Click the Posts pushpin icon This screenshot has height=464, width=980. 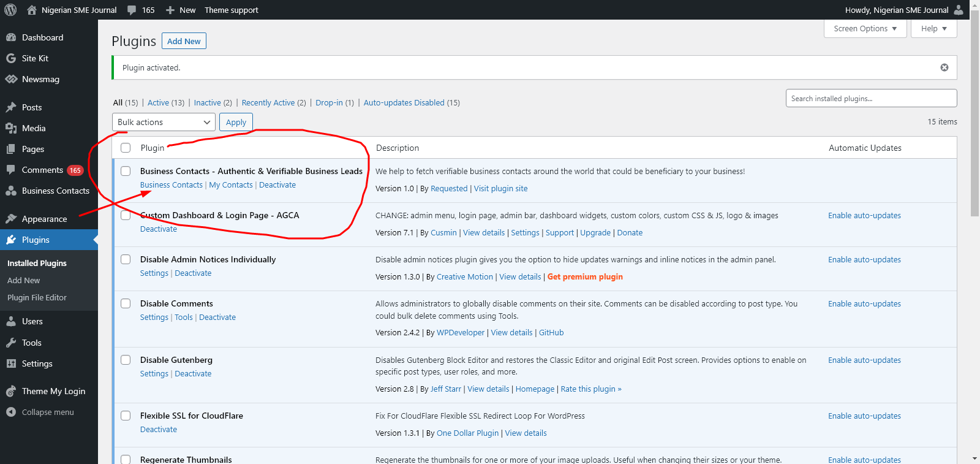pos(11,107)
